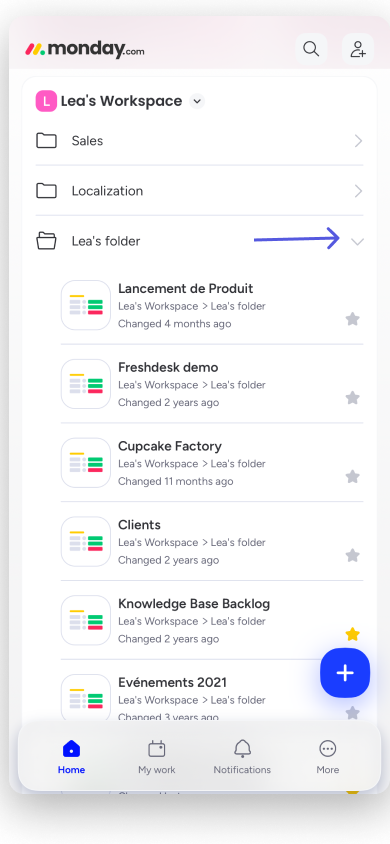Click the open Lea's folder icon
Screen dimensions: 390x844
click(x=46, y=241)
